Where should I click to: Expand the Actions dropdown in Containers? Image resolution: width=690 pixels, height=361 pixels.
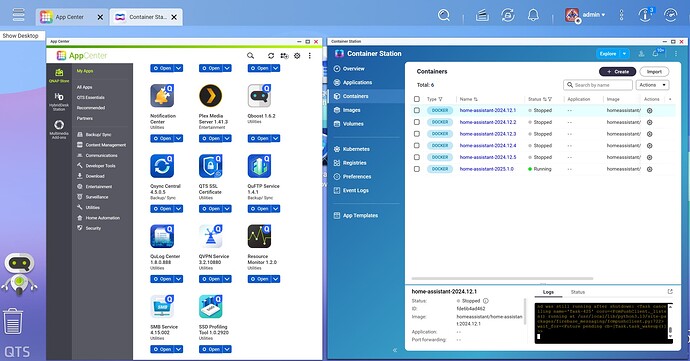click(653, 85)
